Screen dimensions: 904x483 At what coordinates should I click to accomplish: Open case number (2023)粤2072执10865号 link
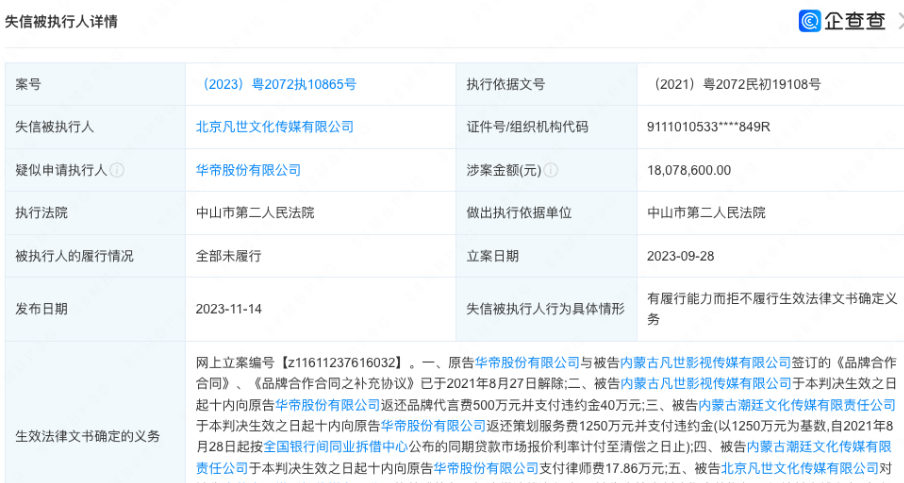[276, 84]
